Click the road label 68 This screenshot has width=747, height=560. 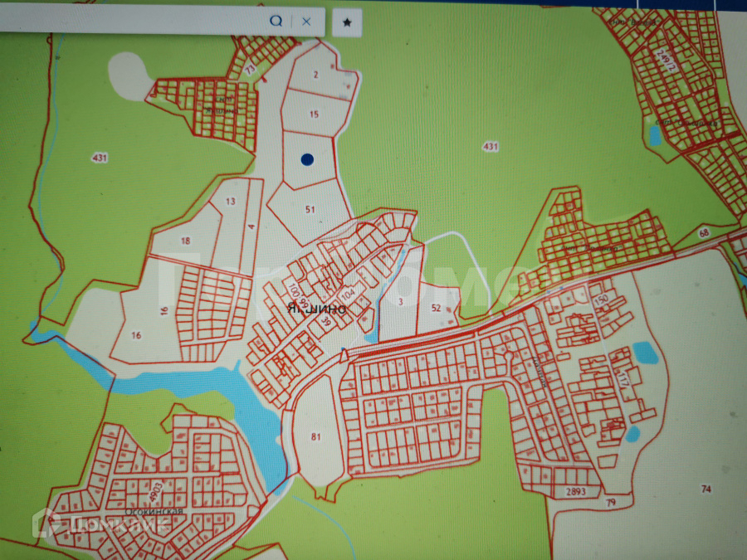point(704,233)
